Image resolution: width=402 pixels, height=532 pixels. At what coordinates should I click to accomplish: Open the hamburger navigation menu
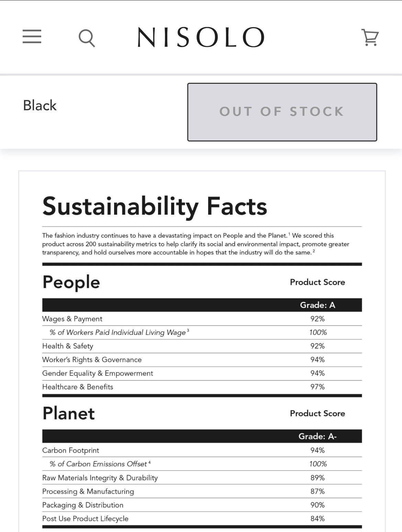point(32,36)
